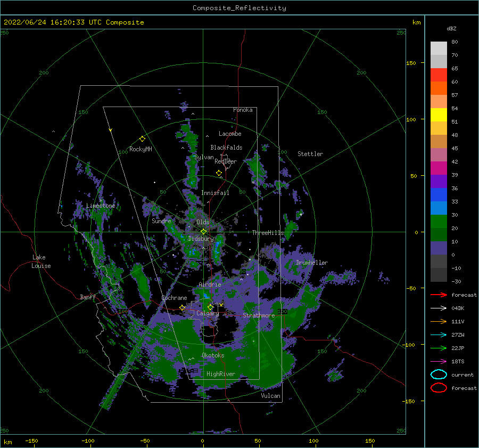Click the km label above the right axis
Image resolution: width=479 pixels, height=448 pixels.
tap(416, 22)
